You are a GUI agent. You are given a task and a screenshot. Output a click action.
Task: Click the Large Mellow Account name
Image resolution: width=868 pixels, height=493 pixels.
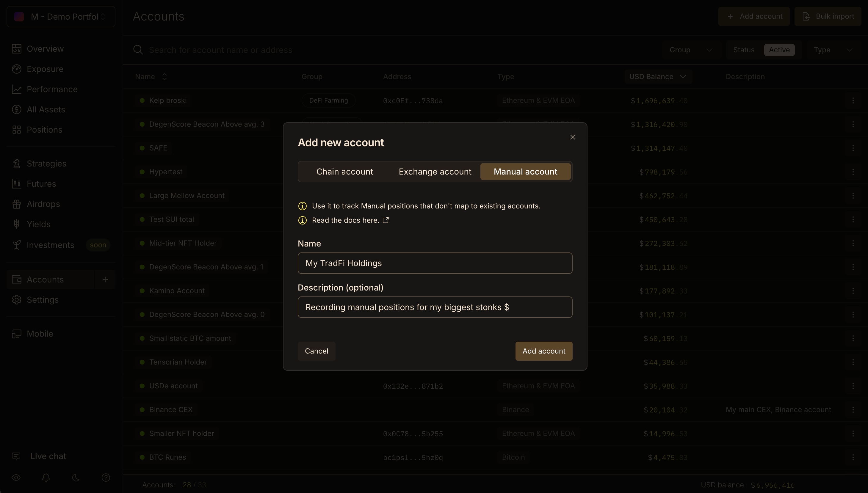click(187, 196)
